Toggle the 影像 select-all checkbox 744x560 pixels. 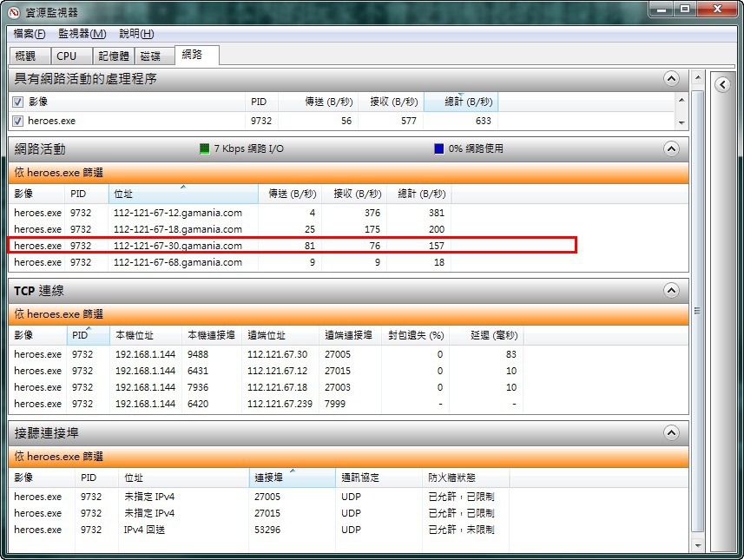(x=17, y=102)
